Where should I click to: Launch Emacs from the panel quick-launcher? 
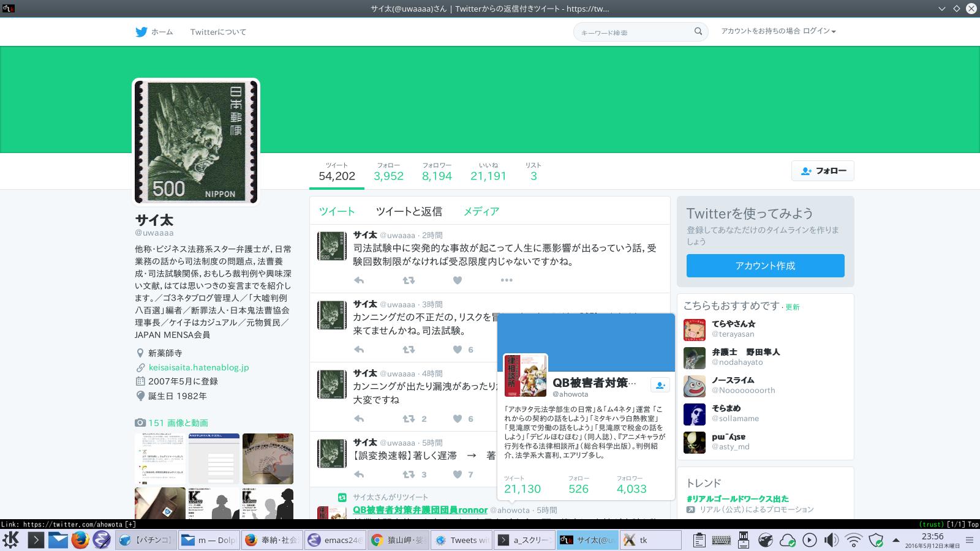click(x=102, y=540)
